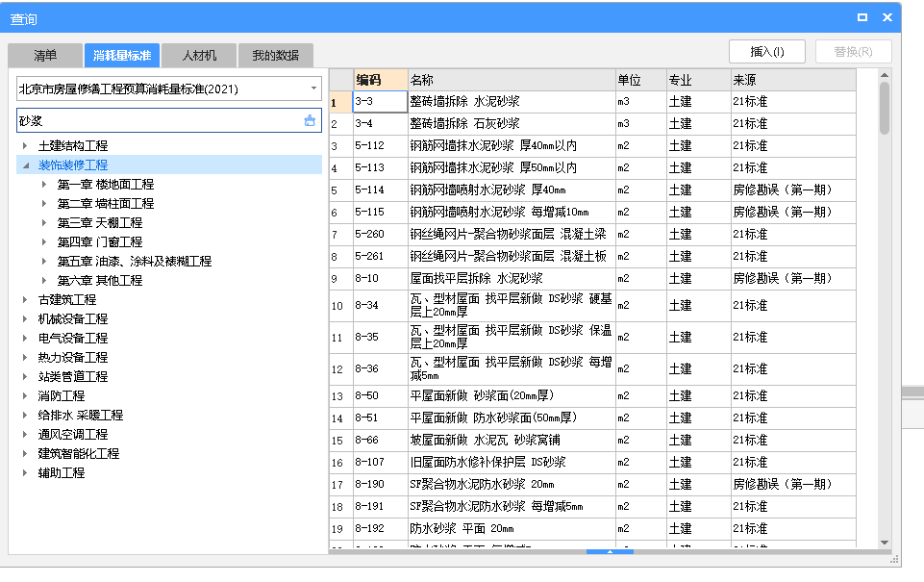Sort by the 编码 column header
This screenshot has height=582, width=924.
pos(381,80)
